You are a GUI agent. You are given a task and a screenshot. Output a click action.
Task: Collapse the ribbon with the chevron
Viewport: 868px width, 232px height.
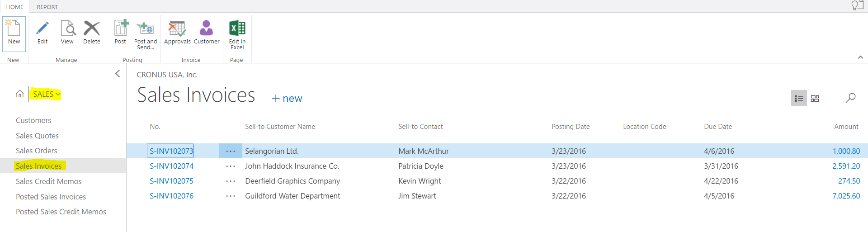pos(860,57)
